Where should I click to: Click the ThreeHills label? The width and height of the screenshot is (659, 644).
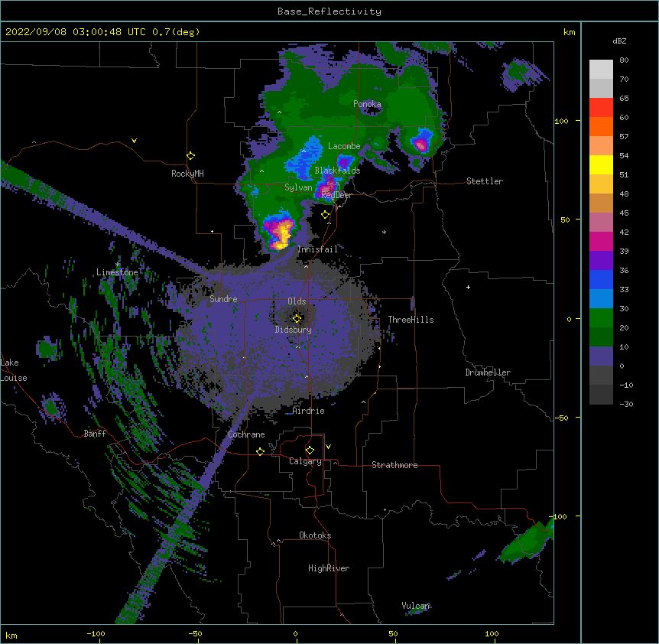(x=411, y=320)
